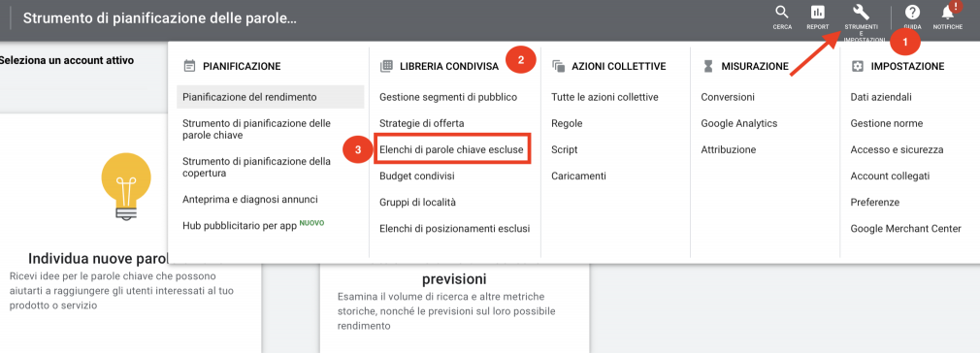The width and height of the screenshot is (980, 353).
Task: Open the Notifiche bell icon
Action: pyautogui.click(x=948, y=13)
